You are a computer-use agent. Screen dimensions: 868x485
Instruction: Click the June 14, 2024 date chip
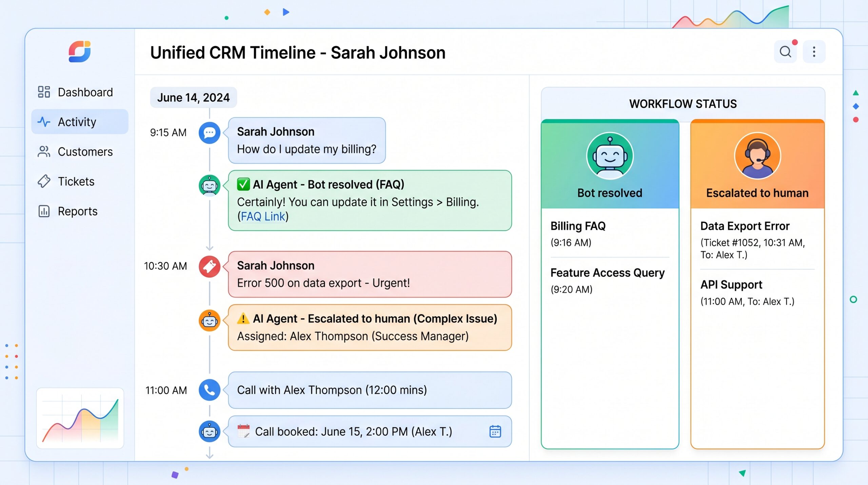[x=193, y=97]
